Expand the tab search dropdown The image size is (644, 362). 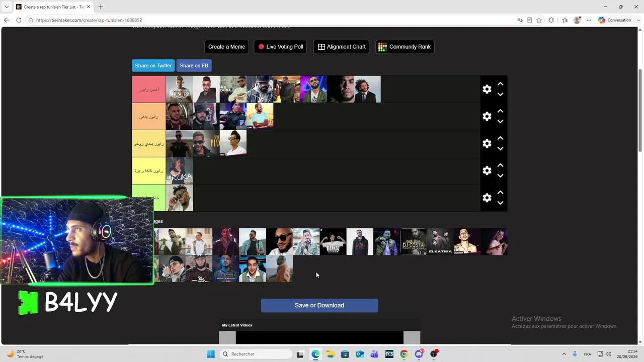point(7,7)
